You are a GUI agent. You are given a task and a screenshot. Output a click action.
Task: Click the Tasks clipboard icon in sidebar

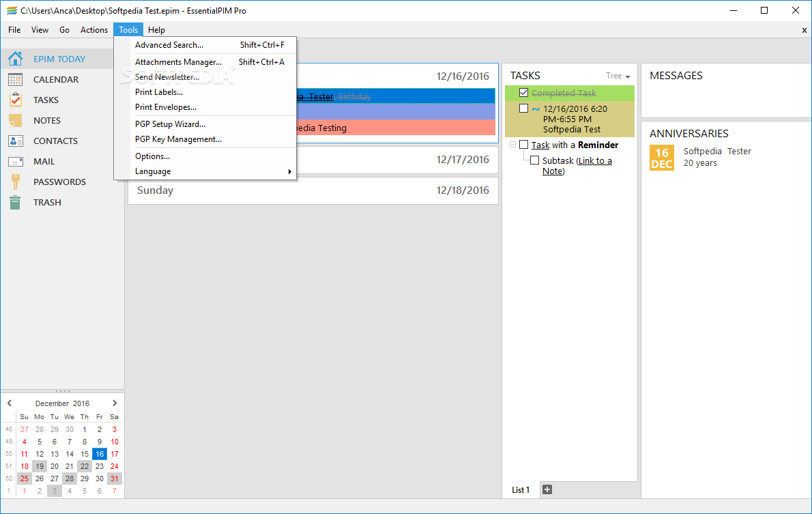click(x=15, y=100)
